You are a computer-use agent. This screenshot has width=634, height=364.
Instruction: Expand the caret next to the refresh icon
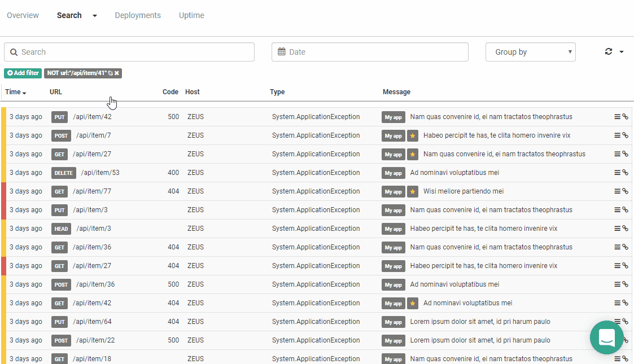coord(622,51)
